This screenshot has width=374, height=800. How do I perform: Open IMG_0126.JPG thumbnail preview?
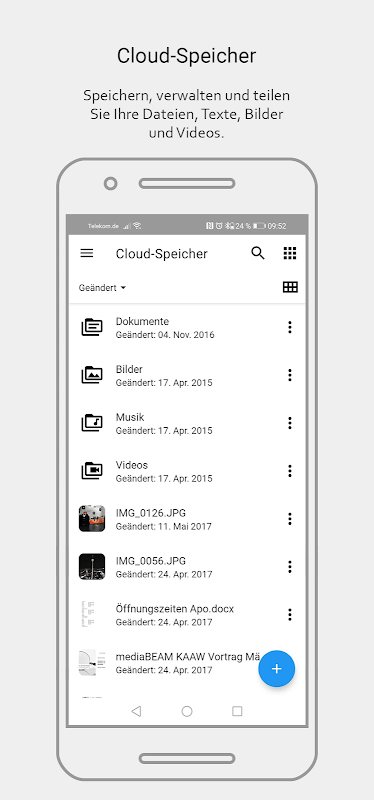[x=92, y=518]
